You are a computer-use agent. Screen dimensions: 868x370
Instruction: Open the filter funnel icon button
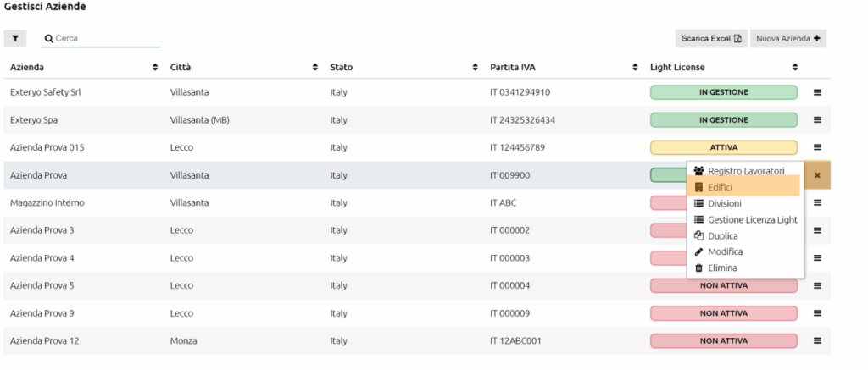coord(15,39)
